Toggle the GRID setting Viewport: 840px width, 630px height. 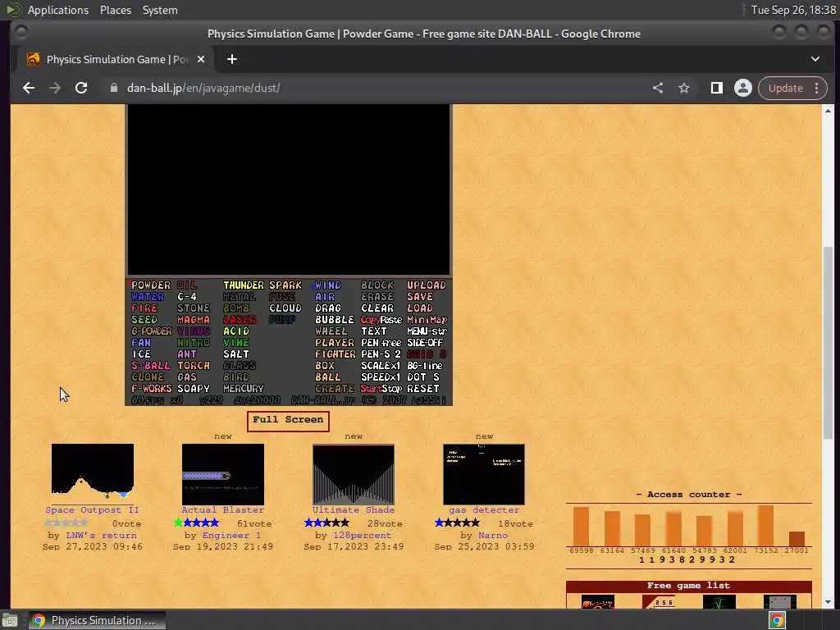click(427, 354)
